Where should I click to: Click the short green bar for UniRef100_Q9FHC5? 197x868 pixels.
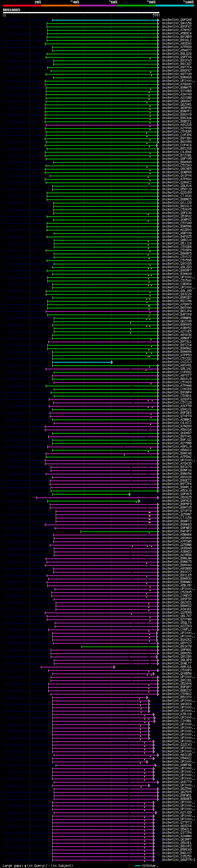tap(91, 494)
